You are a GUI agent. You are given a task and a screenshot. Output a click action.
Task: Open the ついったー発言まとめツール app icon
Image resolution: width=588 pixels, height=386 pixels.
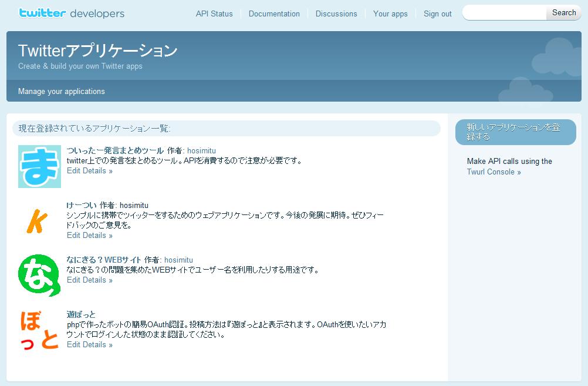pos(39,166)
